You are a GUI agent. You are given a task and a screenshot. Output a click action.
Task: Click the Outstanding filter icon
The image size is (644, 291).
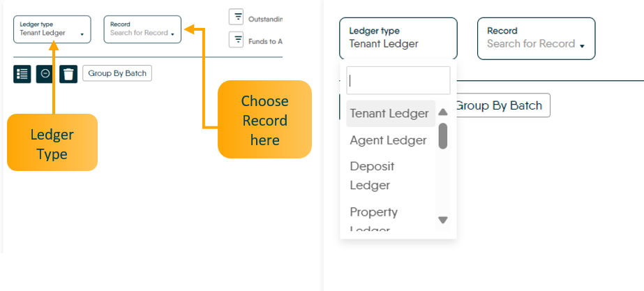pyautogui.click(x=237, y=17)
